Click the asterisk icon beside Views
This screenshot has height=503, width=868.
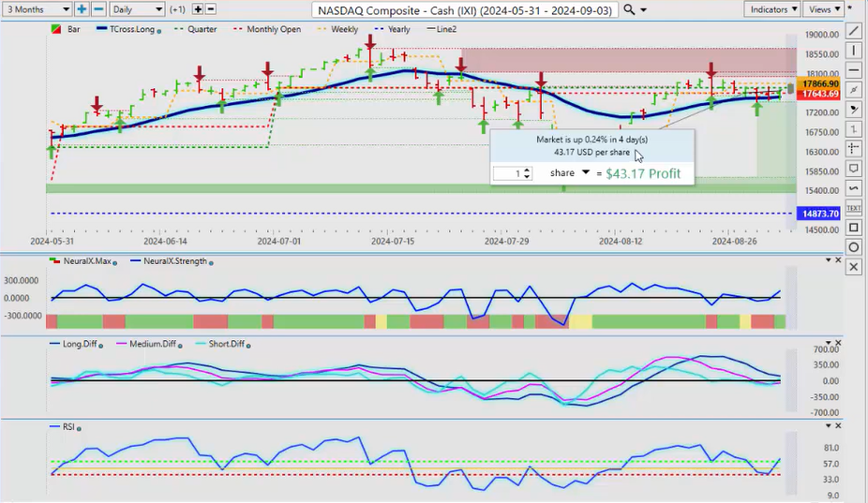tap(850, 9)
